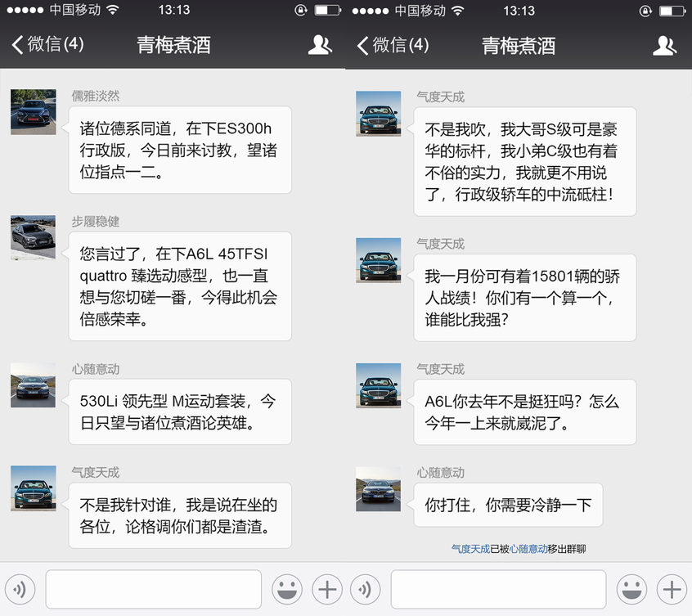Viewport: 692px width, 616px height.
Task: Open group members icon in right chat screen
Action: pyautogui.click(x=665, y=46)
